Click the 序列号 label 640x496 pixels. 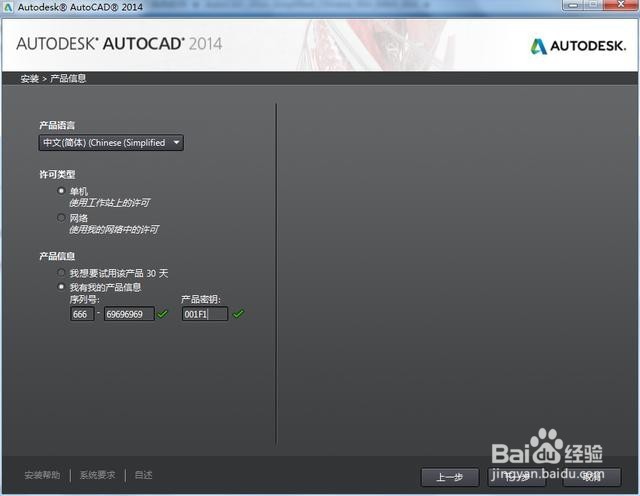pyautogui.click(x=84, y=299)
